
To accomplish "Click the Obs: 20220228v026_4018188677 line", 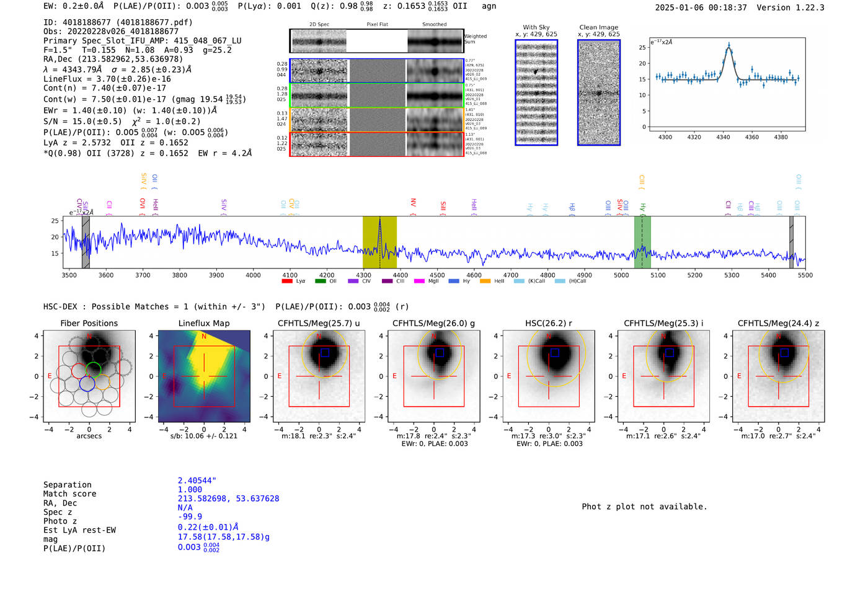I will [111, 32].
